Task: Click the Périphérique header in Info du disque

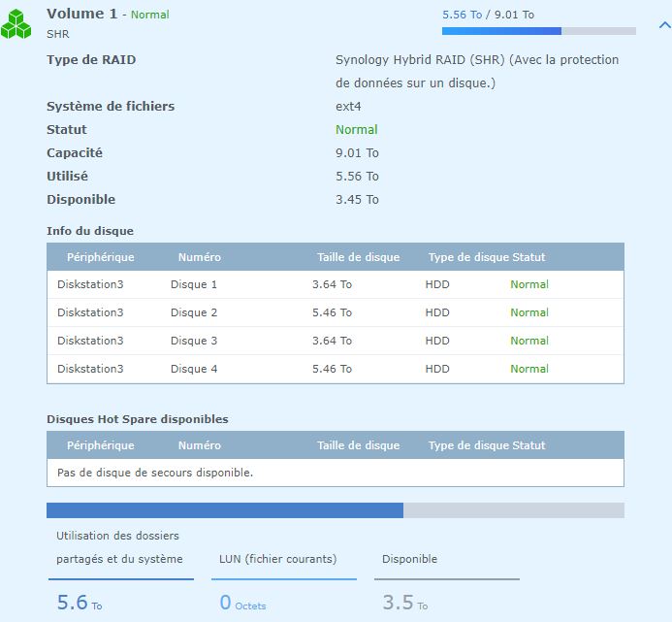Action: [x=100, y=257]
